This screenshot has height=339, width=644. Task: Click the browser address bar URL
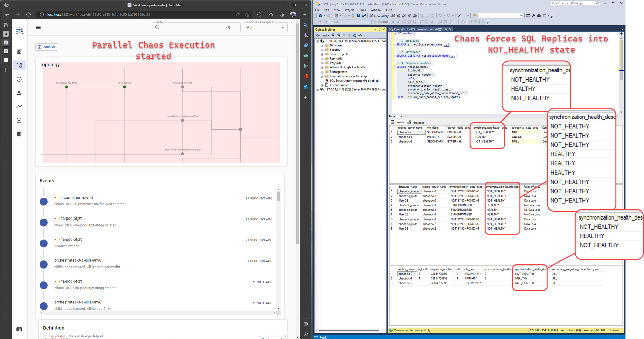tap(99, 15)
